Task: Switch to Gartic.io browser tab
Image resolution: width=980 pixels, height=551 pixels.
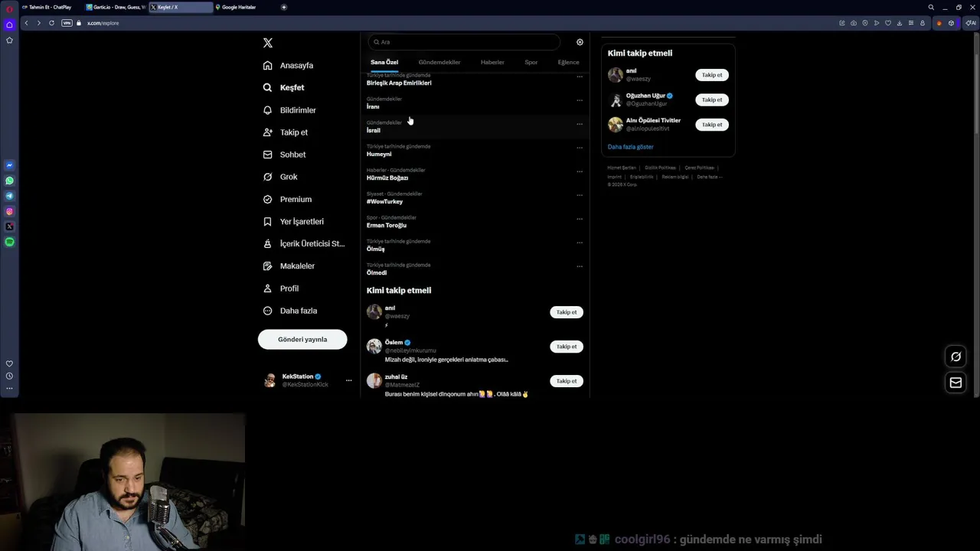Action: pyautogui.click(x=116, y=7)
